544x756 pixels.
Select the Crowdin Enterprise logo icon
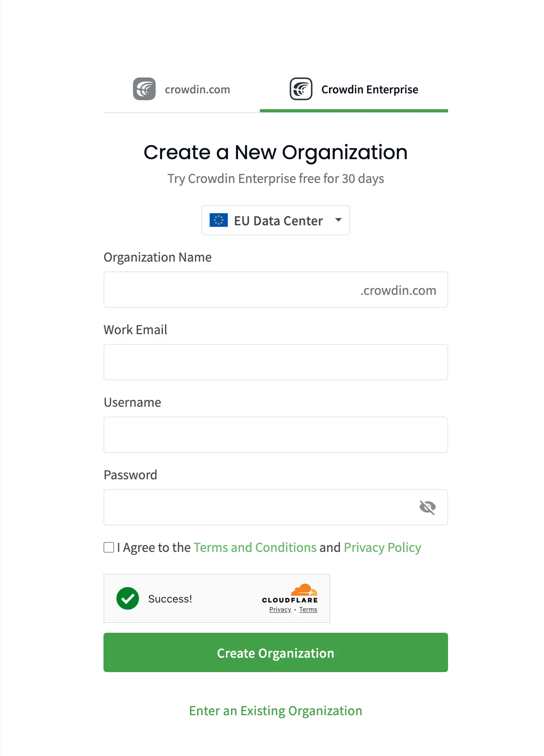pos(301,88)
